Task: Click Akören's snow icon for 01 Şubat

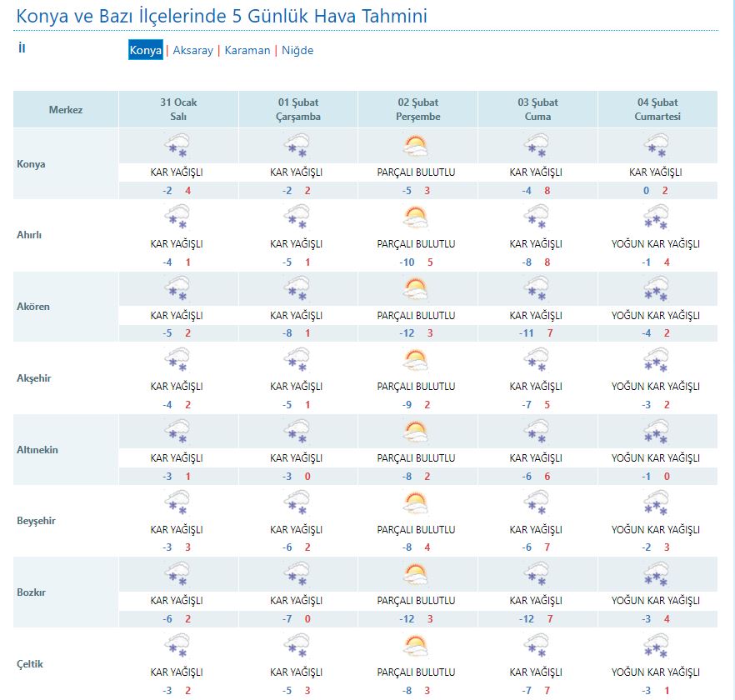Action: click(x=296, y=291)
